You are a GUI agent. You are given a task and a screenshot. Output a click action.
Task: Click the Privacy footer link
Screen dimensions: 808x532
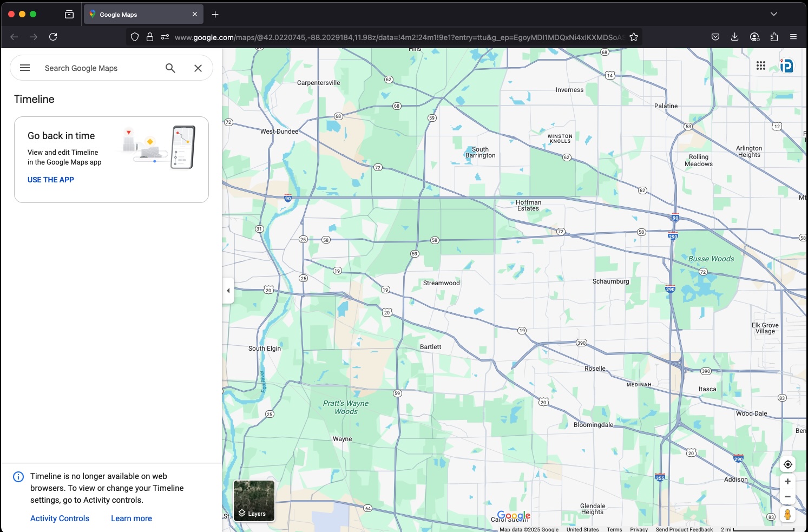[639, 529]
